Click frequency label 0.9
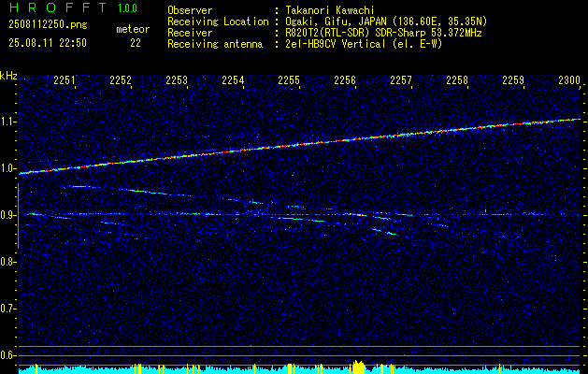 7,215
